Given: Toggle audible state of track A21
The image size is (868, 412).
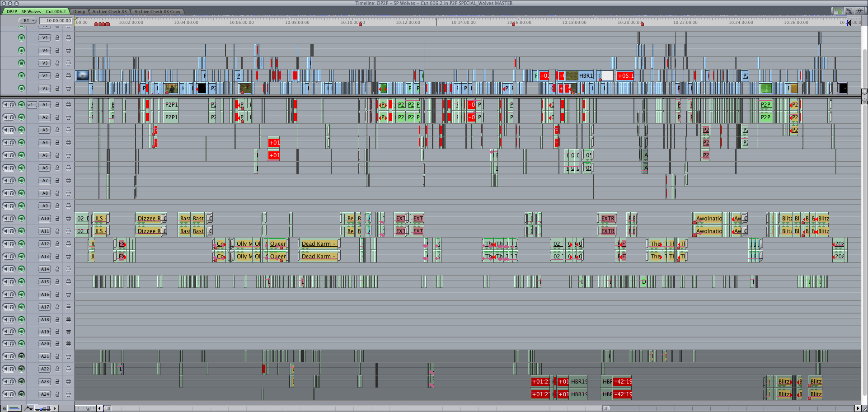Looking at the screenshot, I should point(21,356).
